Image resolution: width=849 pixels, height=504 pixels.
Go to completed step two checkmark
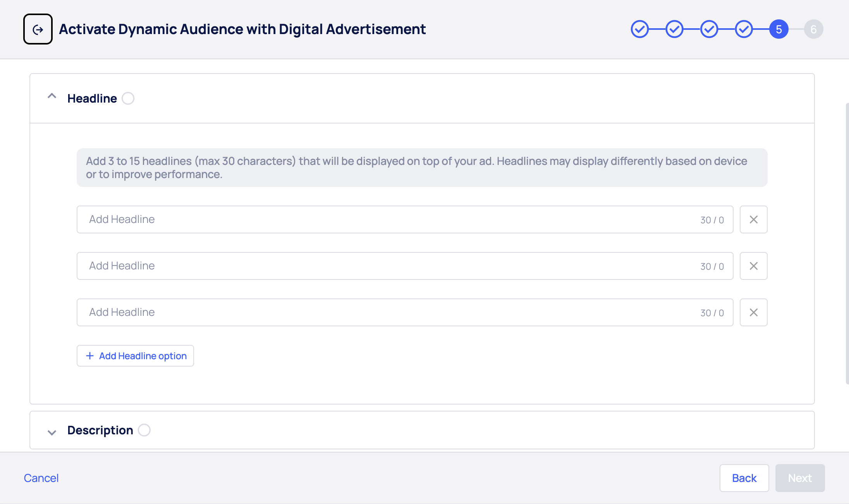(674, 29)
